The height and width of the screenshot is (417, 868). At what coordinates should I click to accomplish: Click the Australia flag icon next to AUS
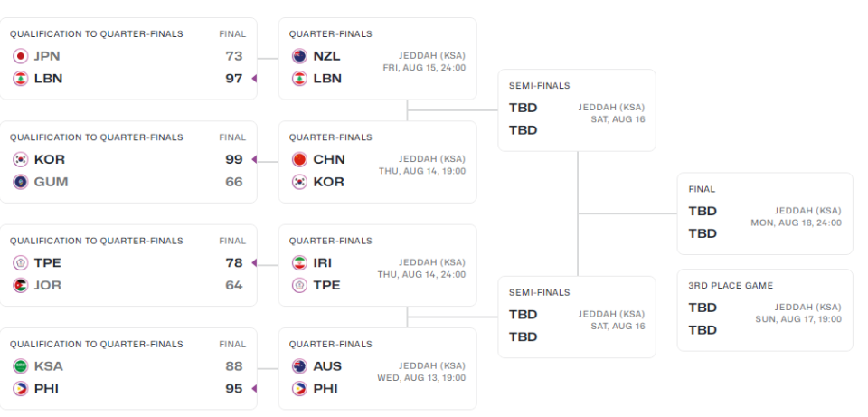tap(299, 366)
